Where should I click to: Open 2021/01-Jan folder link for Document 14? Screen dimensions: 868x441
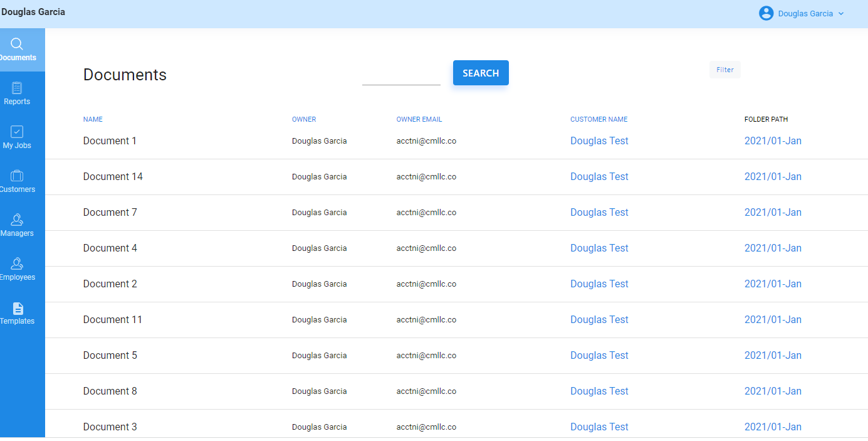(x=773, y=177)
